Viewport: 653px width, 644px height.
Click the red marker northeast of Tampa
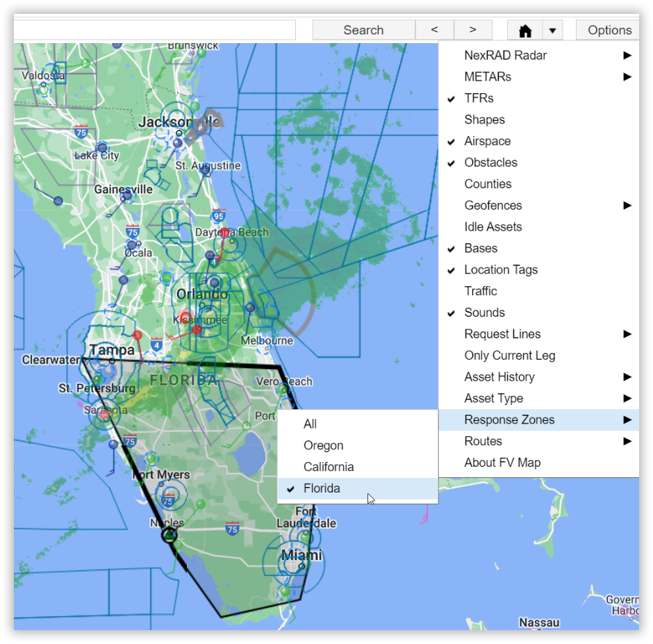click(x=137, y=335)
